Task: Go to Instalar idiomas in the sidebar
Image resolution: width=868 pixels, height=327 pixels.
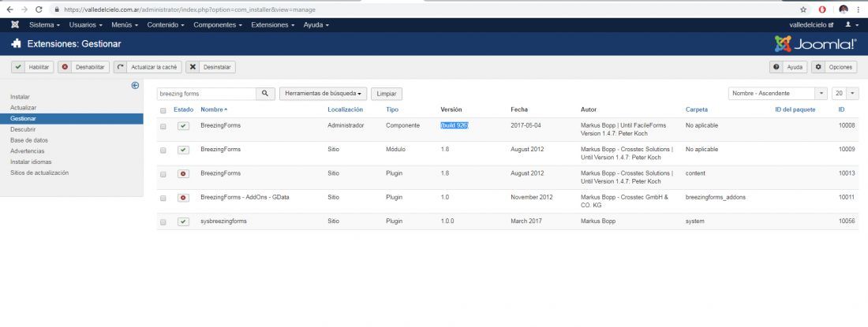Action: point(31,162)
